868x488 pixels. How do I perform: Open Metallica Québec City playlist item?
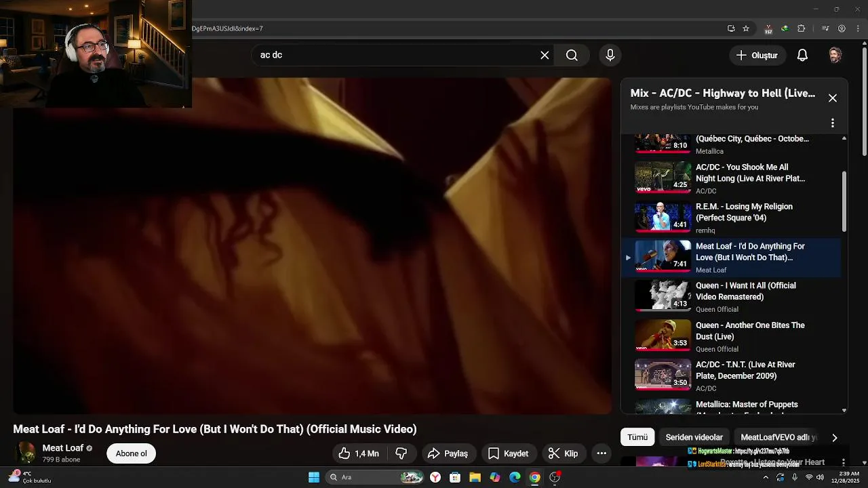point(730,145)
